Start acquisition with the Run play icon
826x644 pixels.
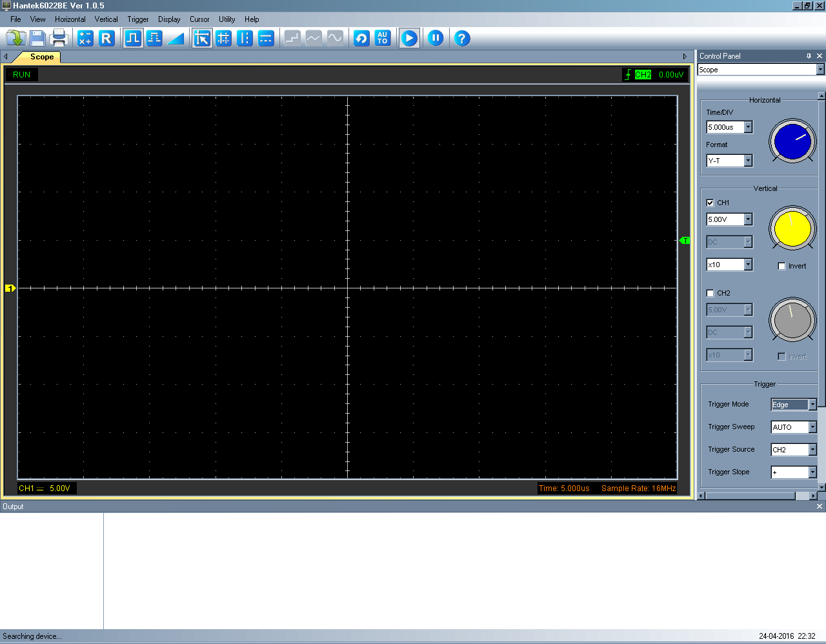tap(409, 38)
